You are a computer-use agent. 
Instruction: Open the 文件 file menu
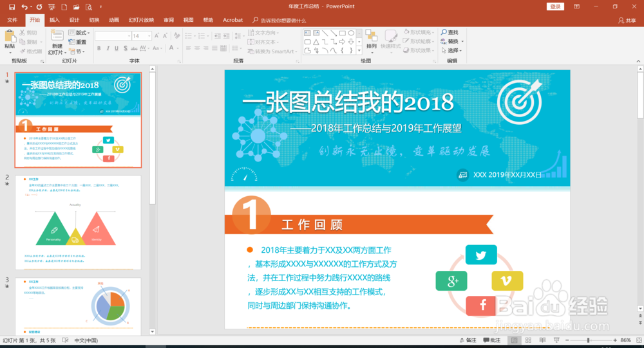point(12,20)
